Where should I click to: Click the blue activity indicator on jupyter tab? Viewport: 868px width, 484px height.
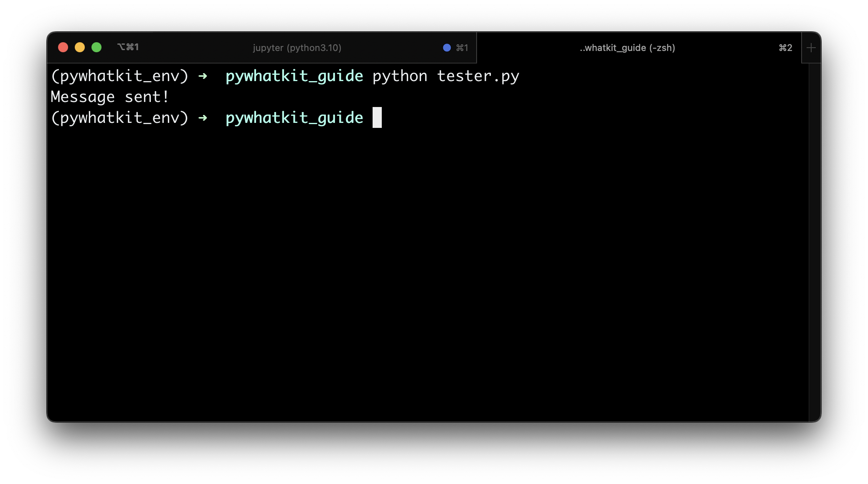coord(446,47)
